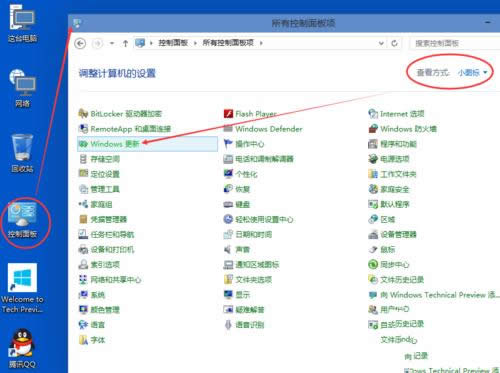Open the Windows 防火墙 icon
Image resolution: width=500 pixels, height=373 pixels.
tap(373, 129)
